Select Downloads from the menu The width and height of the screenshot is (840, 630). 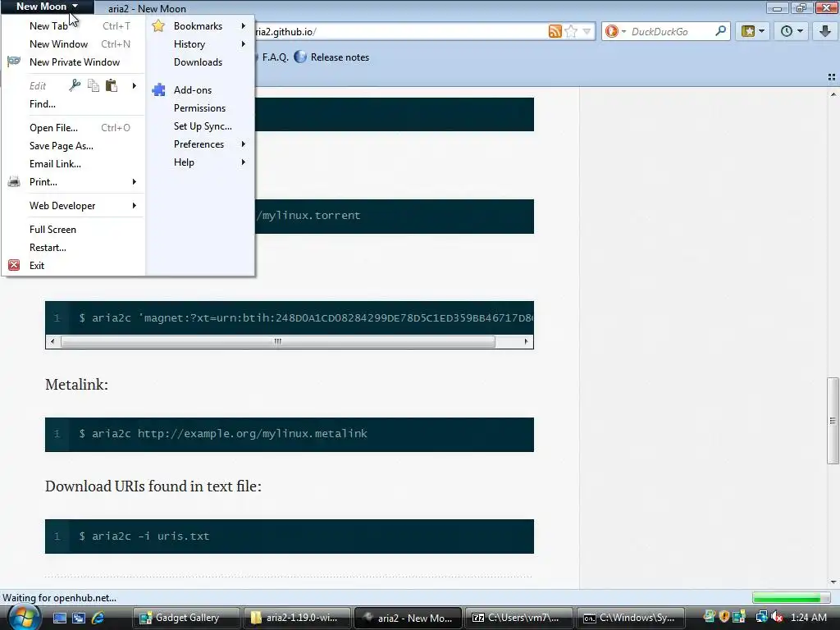(199, 62)
